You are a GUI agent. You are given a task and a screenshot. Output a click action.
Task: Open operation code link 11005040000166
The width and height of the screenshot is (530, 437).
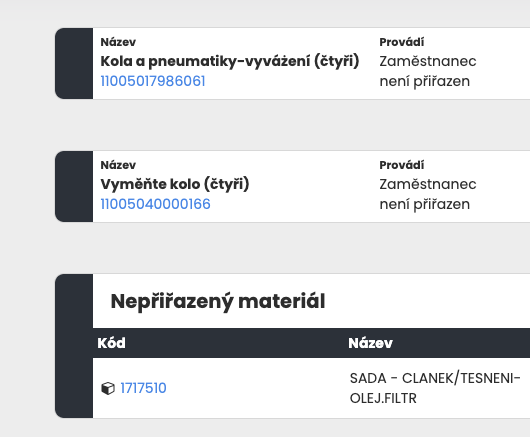pyautogui.click(x=155, y=204)
